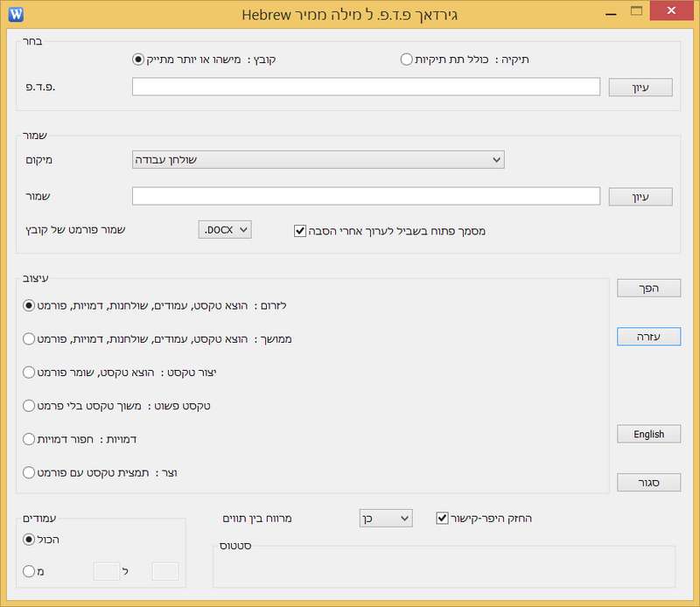Click the הפך convert button
700x607 pixels.
coord(648,288)
